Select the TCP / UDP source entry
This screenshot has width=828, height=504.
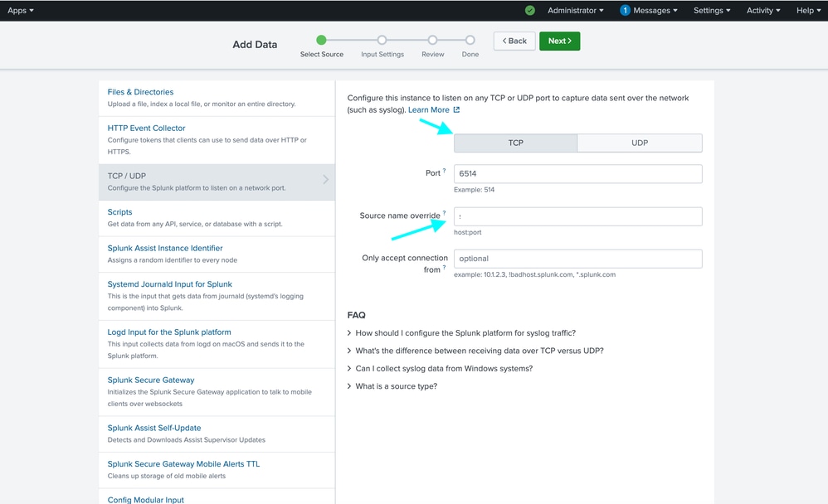coord(217,182)
